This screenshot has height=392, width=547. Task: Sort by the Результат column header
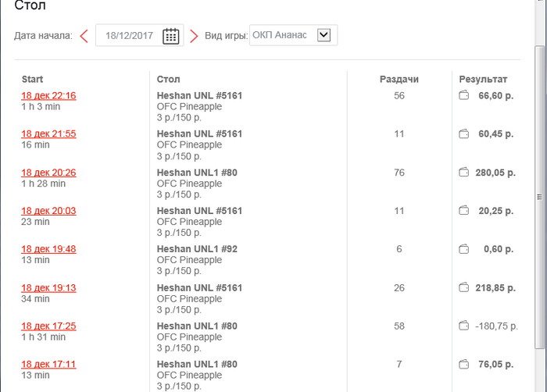pyautogui.click(x=483, y=80)
